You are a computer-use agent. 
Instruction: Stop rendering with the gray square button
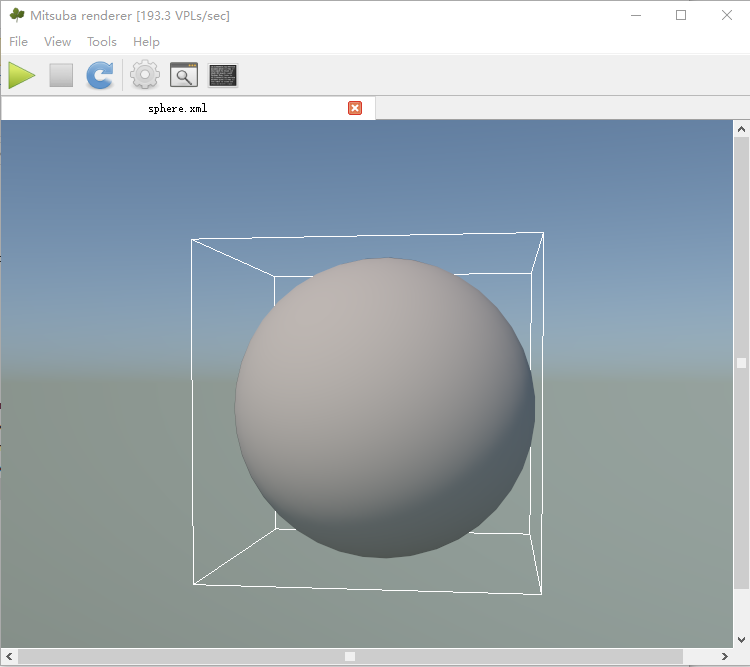point(61,75)
